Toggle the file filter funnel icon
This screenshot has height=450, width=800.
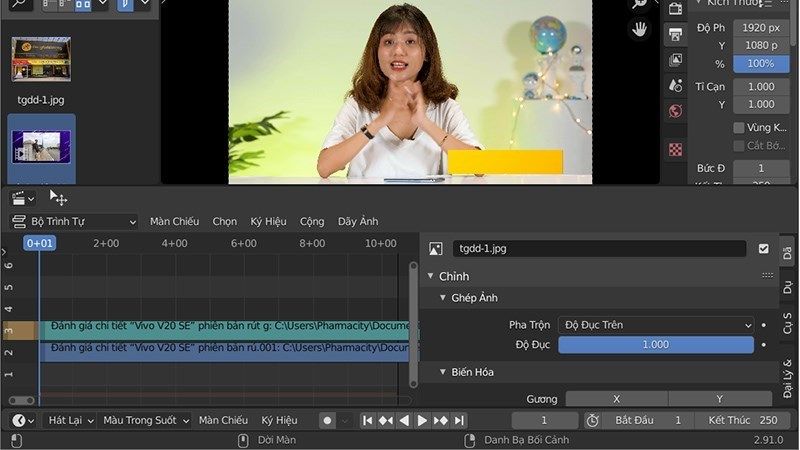125,5
